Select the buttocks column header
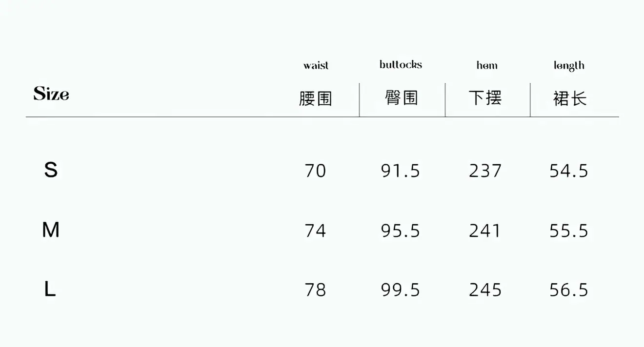This screenshot has width=644, height=347. 401,64
